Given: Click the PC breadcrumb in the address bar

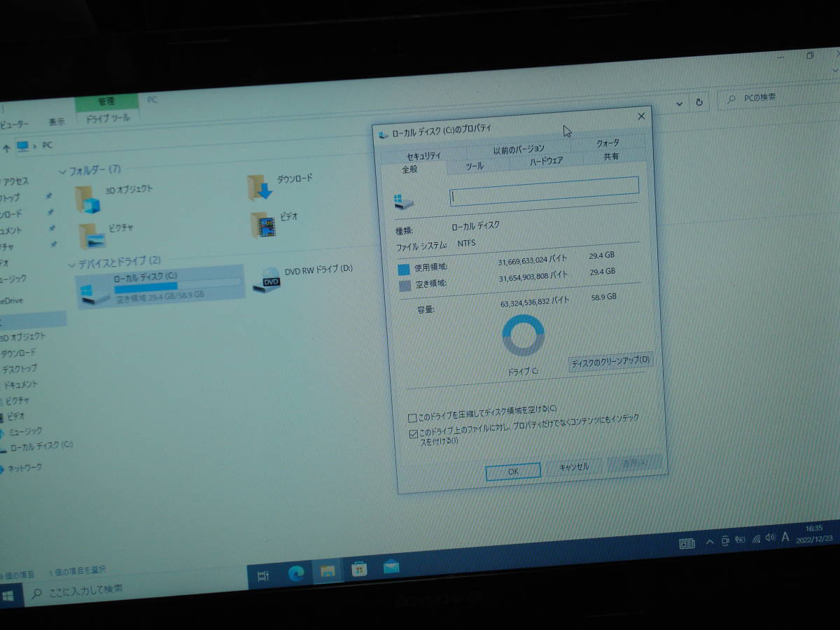Looking at the screenshot, I should coord(47,146).
